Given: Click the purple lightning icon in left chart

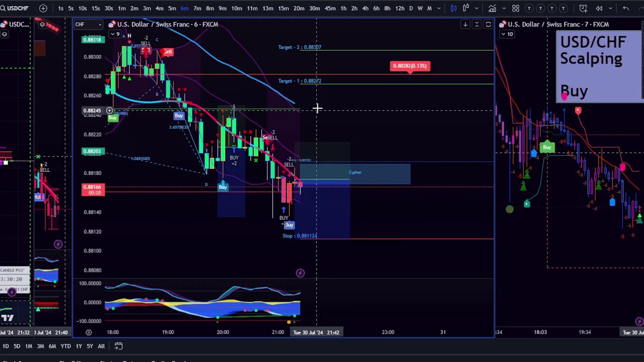Looking at the screenshot, I should pyautogui.click(x=58, y=244).
